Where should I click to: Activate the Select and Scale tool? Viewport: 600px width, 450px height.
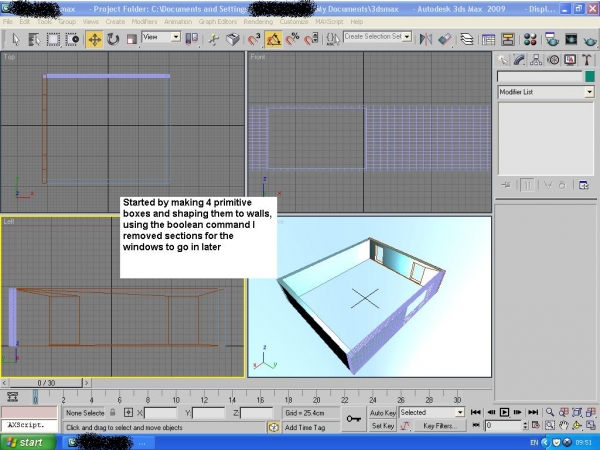(132, 39)
